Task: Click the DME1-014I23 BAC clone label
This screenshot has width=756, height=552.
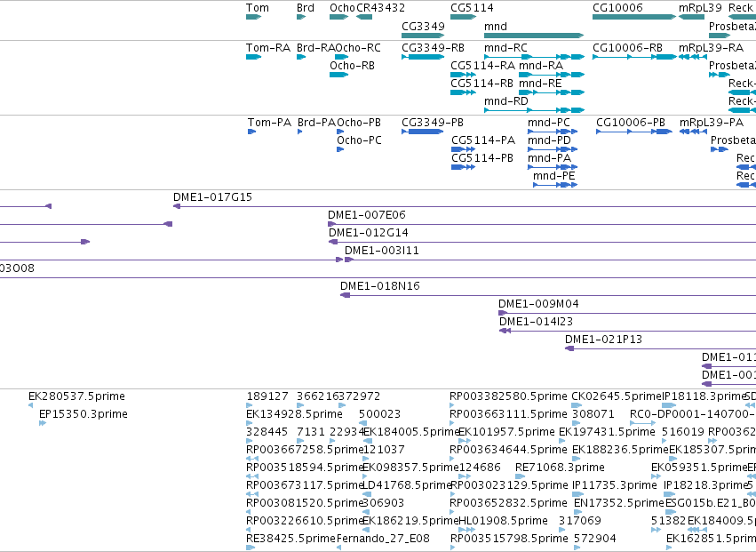Action: (537, 323)
